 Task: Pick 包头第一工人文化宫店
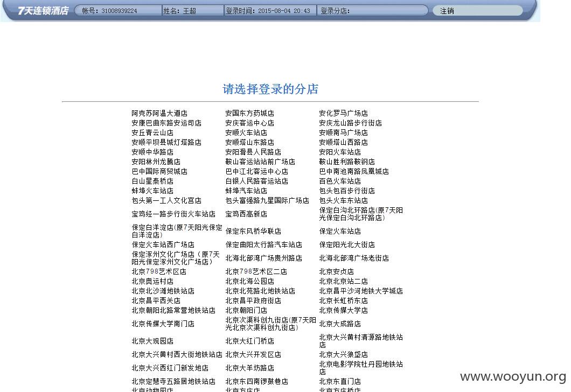click(x=166, y=200)
